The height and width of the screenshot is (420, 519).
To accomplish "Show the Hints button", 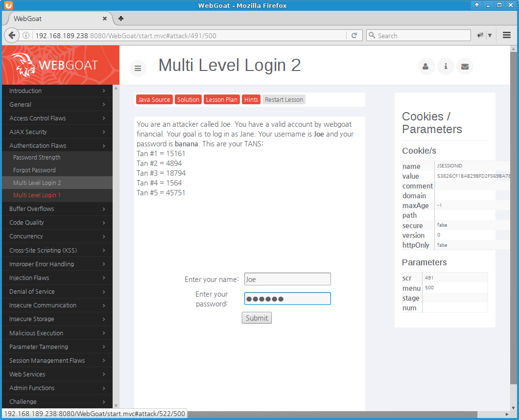I will [x=251, y=100].
